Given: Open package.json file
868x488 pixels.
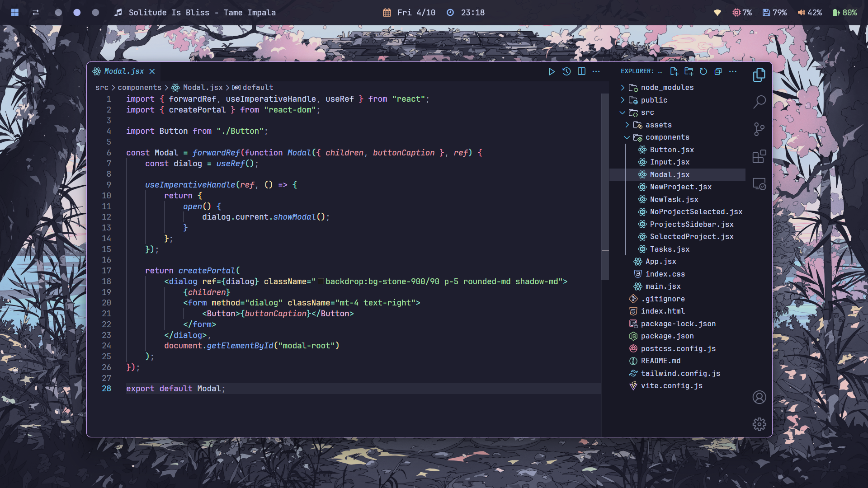Looking at the screenshot, I should point(677,336).
